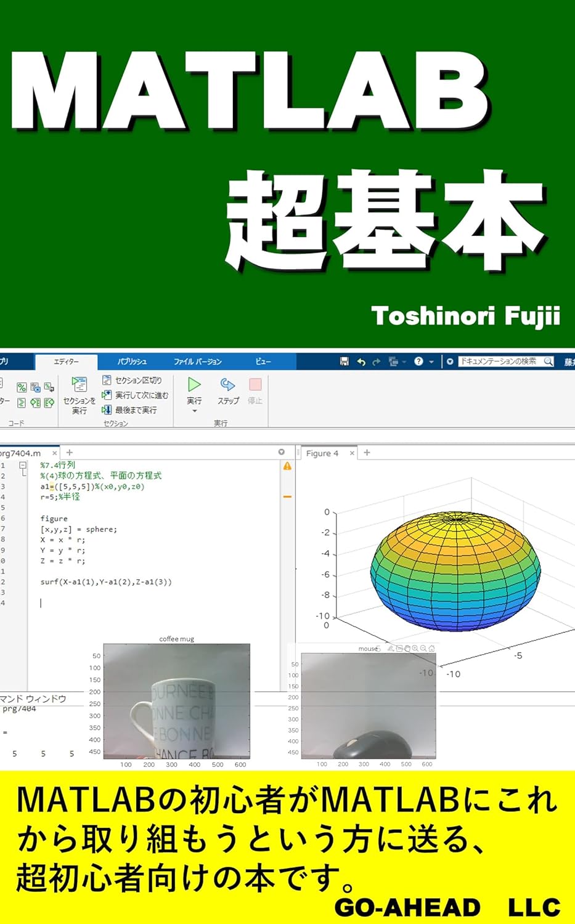Viewport: 575px width, 924px height.
Task: Open the Help dropdown next to the question mark
Action: click(x=431, y=362)
